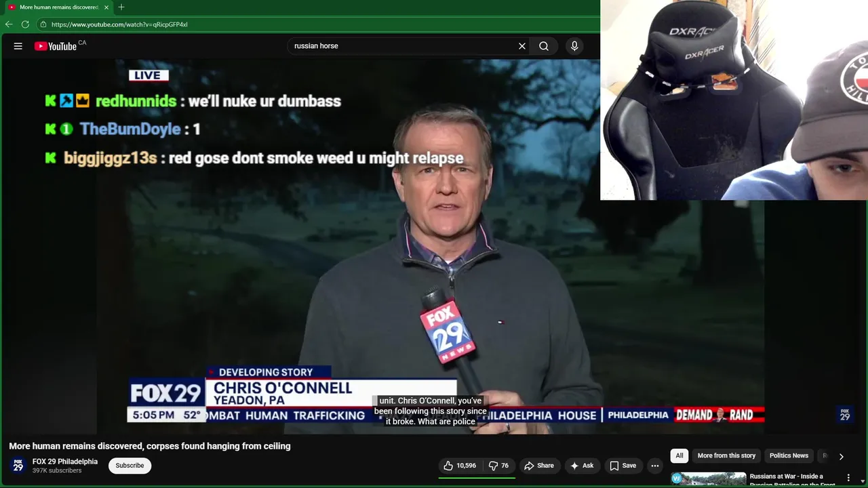868x488 pixels.
Task: Open FOX 29 Philadelphia channel name link
Action: 65,462
